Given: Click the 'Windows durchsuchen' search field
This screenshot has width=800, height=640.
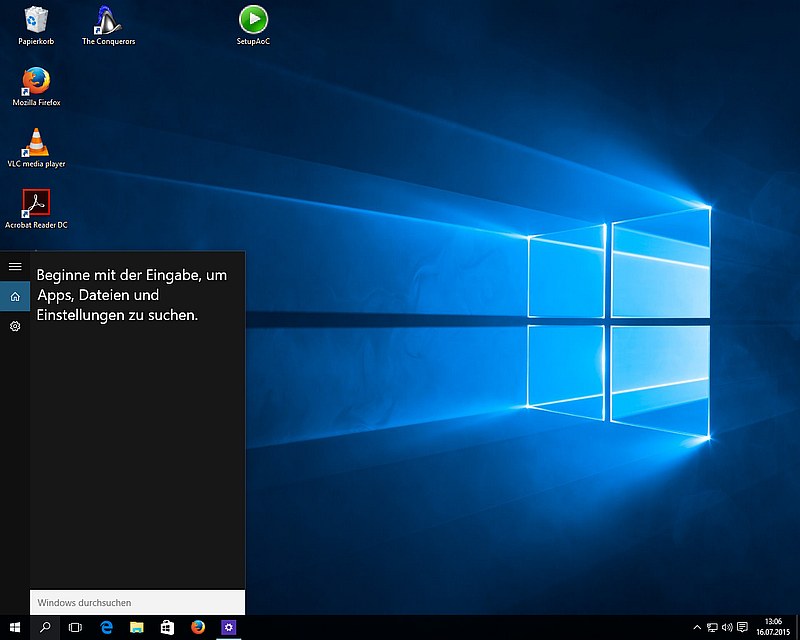Looking at the screenshot, I should [137, 603].
